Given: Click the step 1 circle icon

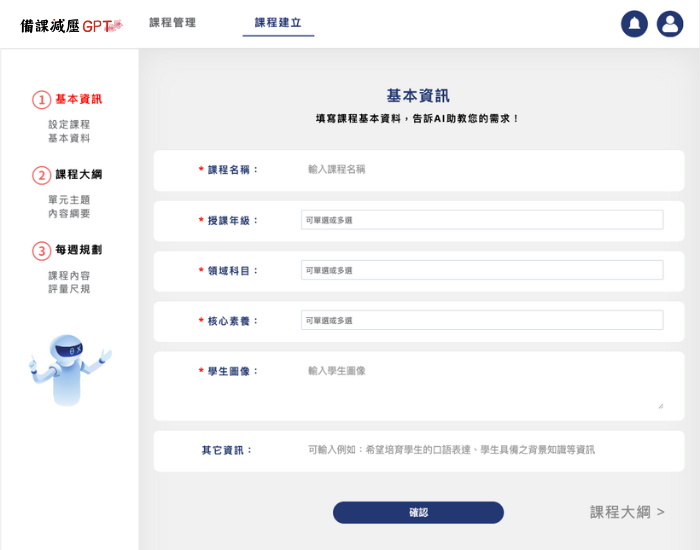Looking at the screenshot, I should 41,100.
